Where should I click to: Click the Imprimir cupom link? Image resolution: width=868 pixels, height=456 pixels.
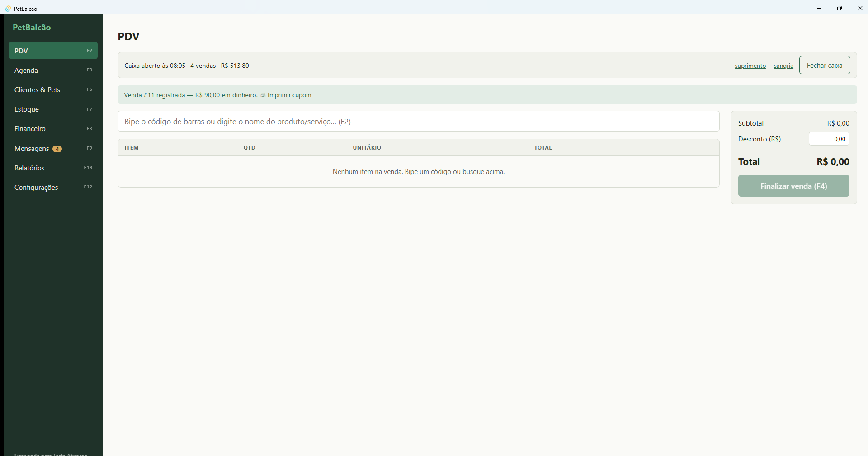289,95
